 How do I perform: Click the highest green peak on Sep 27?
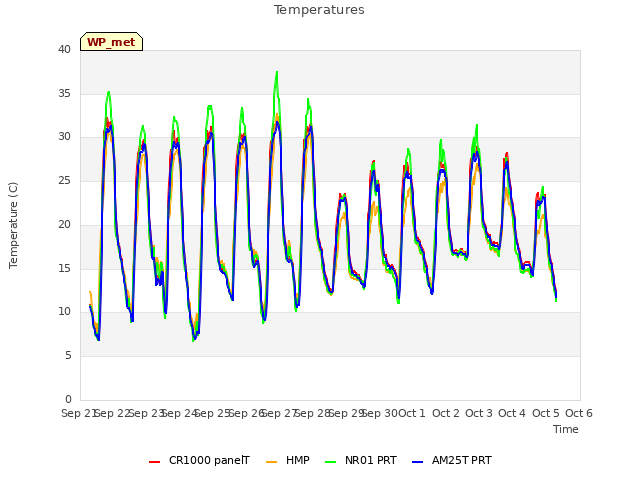click(x=277, y=72)
